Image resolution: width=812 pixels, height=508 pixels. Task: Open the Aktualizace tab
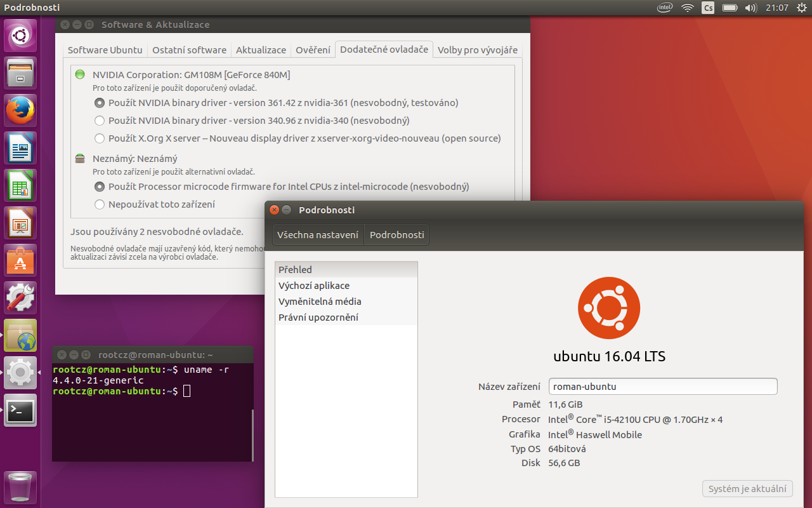tap(261, 50)
